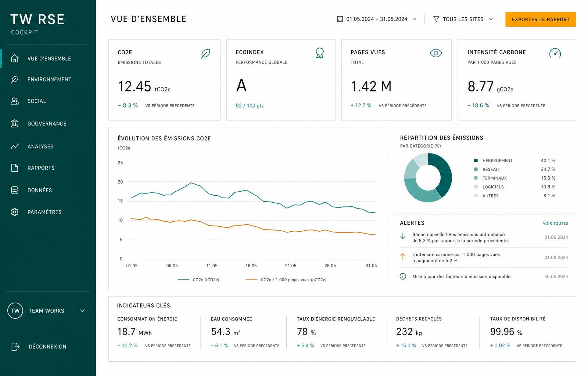Screen dimensions: 588x376
Task: Click the Réseau legend color swatch
Action: point(476,169)
